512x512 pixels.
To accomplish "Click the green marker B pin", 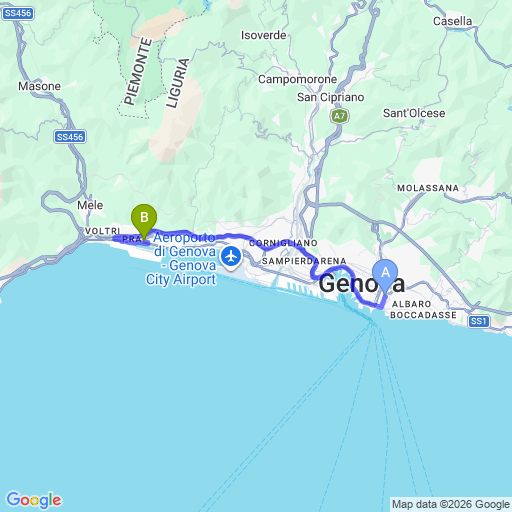I will [x=144, y=221].
